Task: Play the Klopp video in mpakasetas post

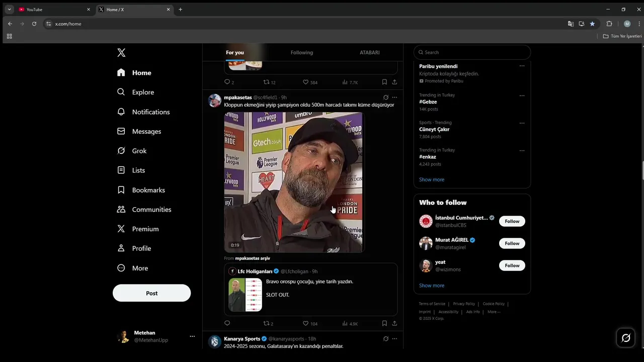Action: tap(293, 182)
